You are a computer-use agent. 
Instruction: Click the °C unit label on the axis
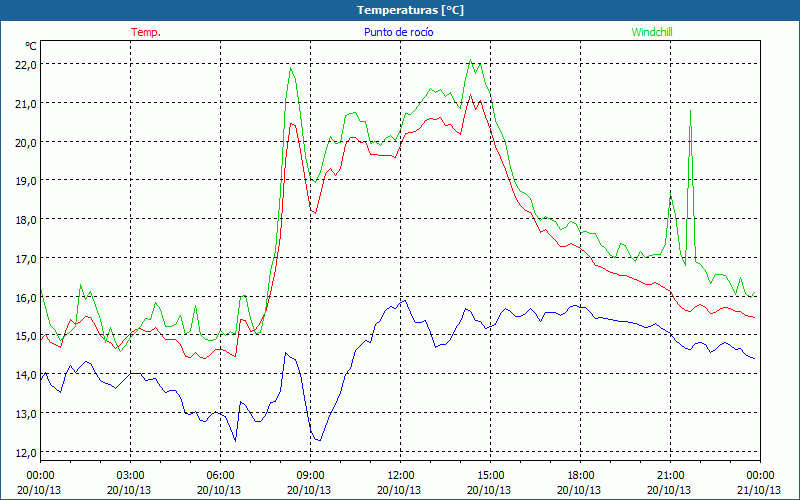tap(31, 46)
